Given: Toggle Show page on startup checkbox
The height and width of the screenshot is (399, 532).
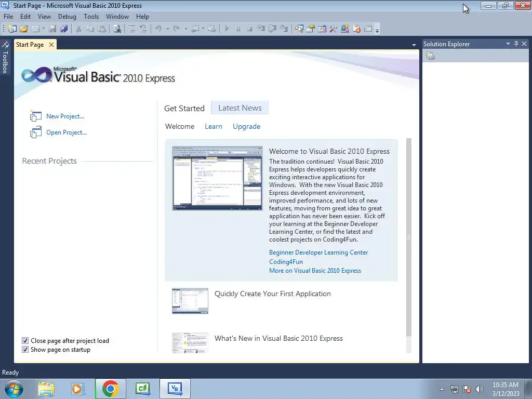Looking at the screenshot, I should pyautogui.click(x=25, y=350).
